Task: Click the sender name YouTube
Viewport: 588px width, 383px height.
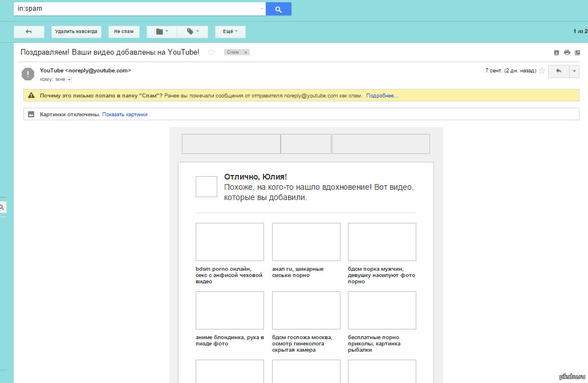Action: pyautogui.click(x=52, y=71)
